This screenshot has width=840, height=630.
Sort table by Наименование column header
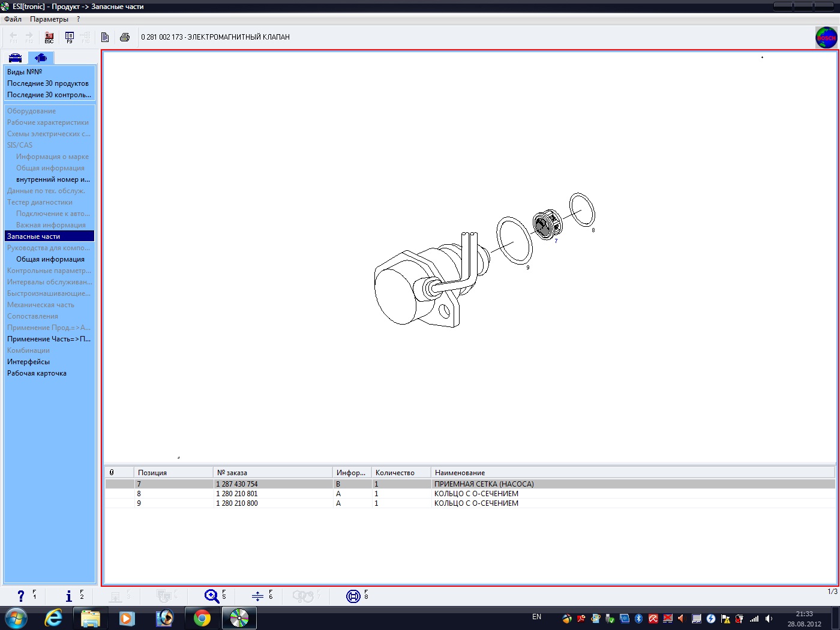pos(460,473)
